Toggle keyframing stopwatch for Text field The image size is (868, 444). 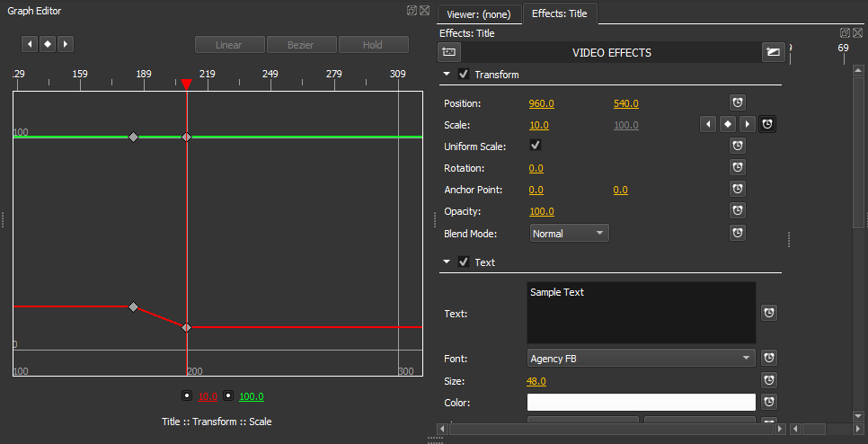(x=769, y=313)
